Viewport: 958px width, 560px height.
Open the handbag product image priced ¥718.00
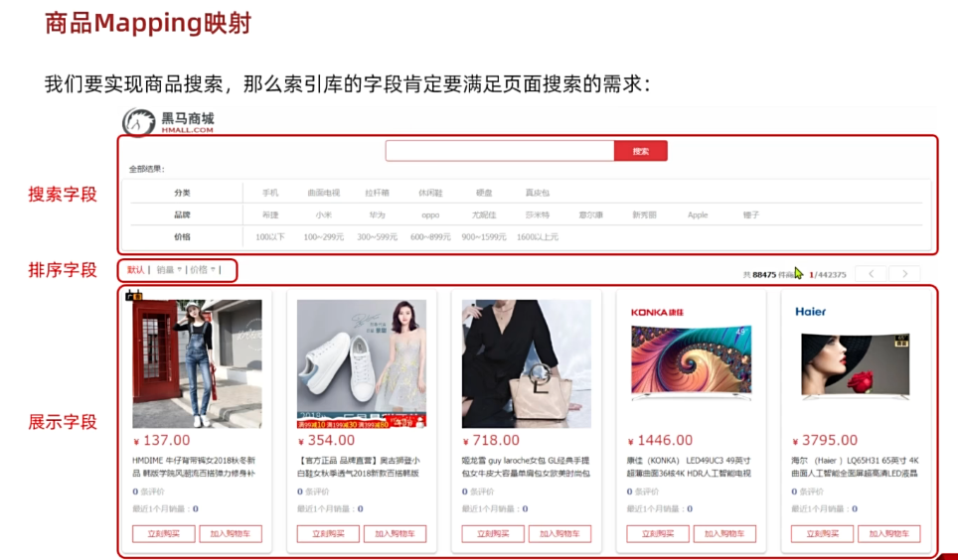527,362
